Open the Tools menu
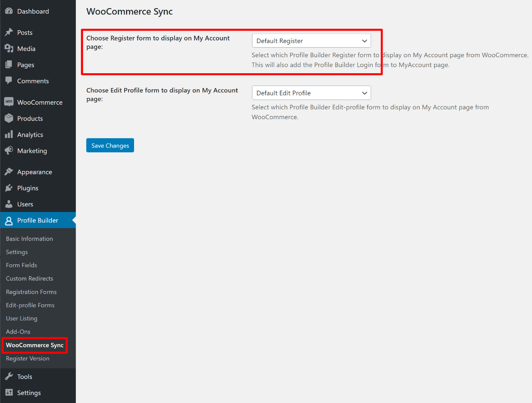The image size is (532, 403). [x=38, y=377]
